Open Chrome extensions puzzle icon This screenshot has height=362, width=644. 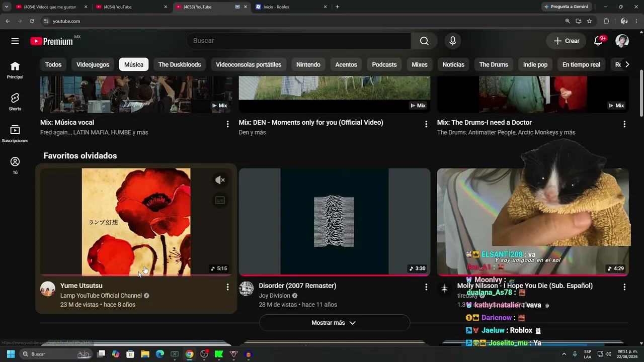point(606,21)
